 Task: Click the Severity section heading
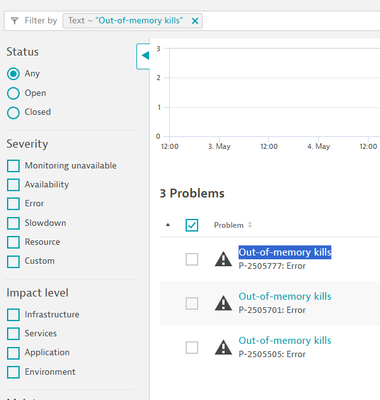click(x=27, y=144)
